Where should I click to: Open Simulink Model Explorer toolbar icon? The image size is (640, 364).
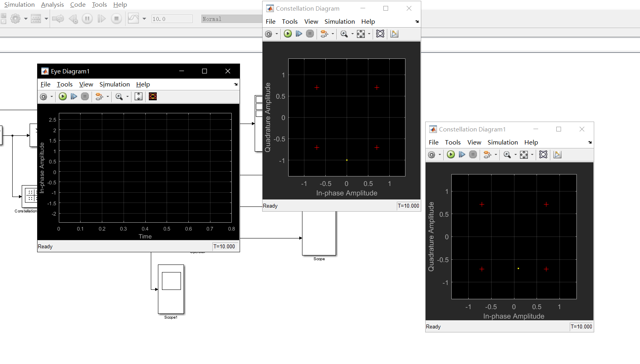(x=36, y=19)
